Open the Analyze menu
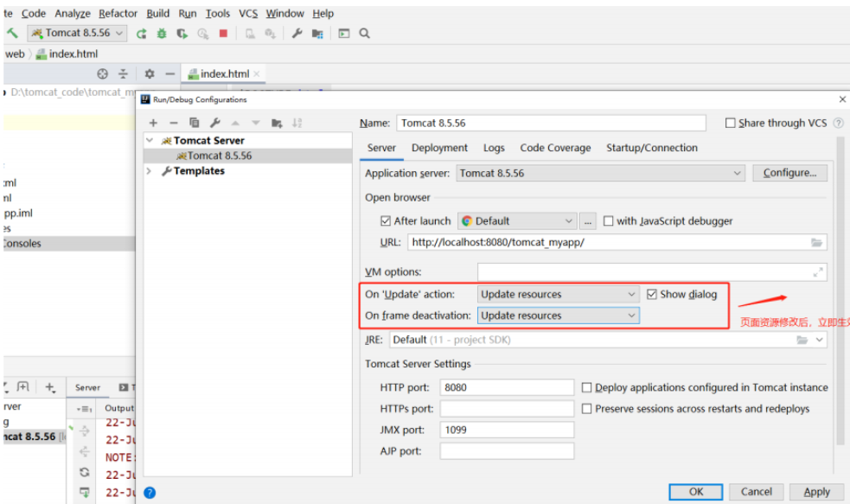The image size is (850, 504). click(x=73, y=14)
